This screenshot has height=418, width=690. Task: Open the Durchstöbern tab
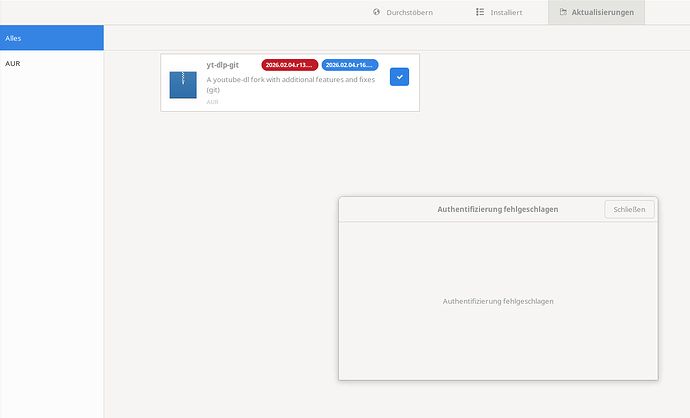pyautogui.click(x=402, y=12)
